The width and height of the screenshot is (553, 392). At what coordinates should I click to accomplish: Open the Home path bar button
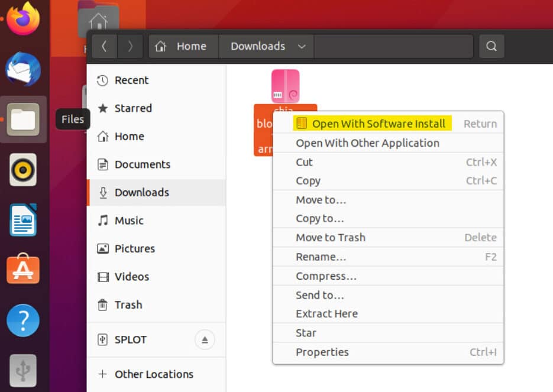pyautogui.click(x=184, y=46)
